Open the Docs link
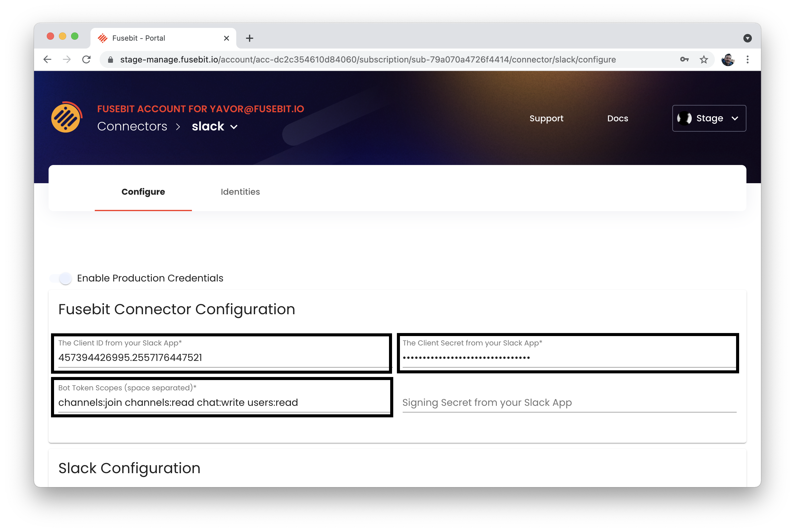 pos(617,118)
